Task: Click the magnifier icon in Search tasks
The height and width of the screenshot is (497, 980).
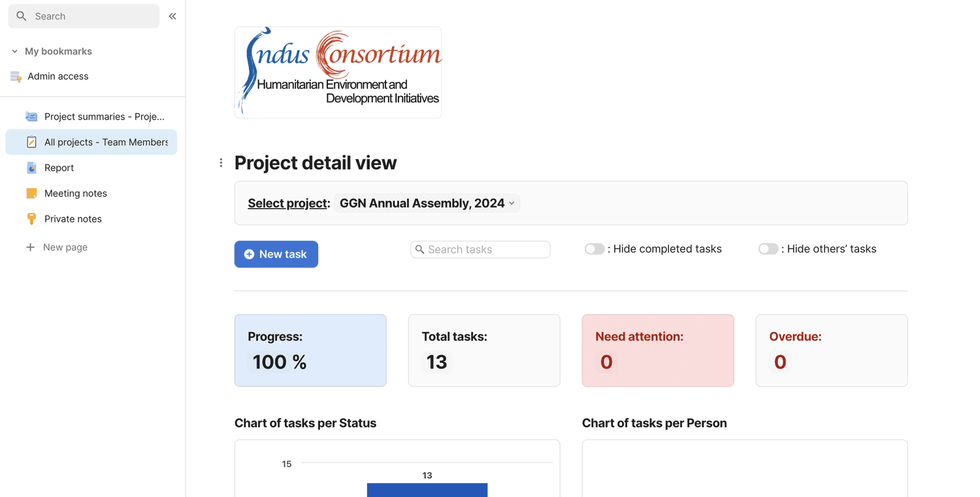Action: tap(420, 249)
